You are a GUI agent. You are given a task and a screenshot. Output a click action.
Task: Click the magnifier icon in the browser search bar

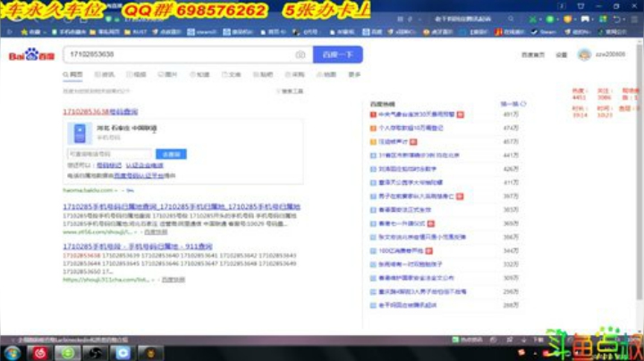click(x=511, y=19)
